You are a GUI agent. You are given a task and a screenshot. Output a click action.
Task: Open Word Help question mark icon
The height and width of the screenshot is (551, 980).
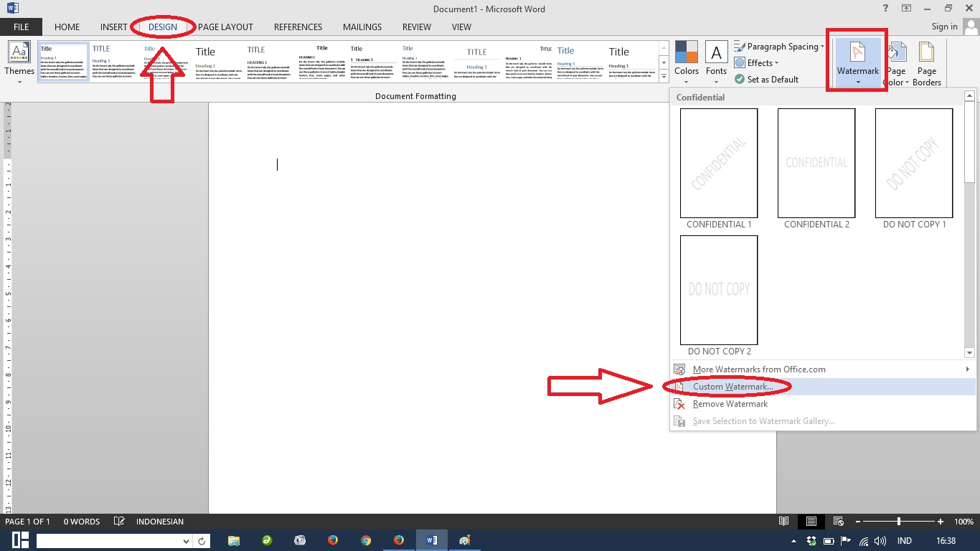click(885, 9)
